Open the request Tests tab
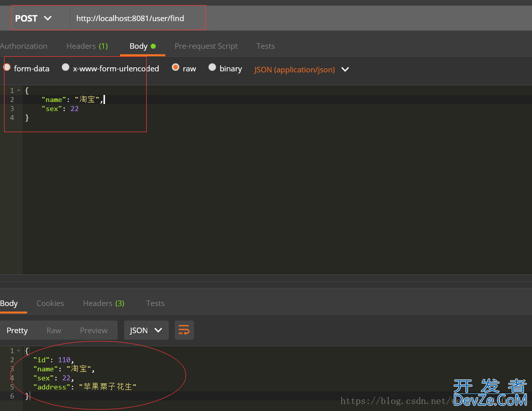Viewport: 532px width, 411px height. tap(265, 46)
